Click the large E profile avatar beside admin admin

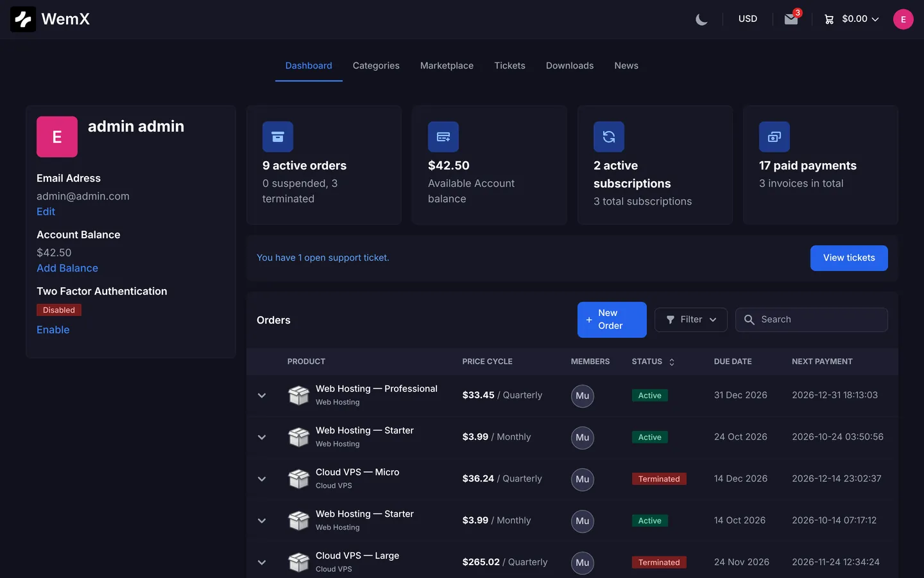57,137
